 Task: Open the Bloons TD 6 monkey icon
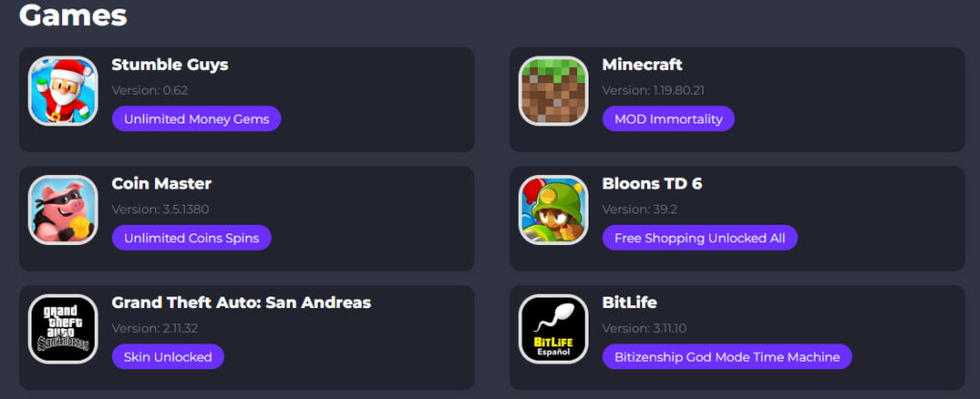pos(554,210)
